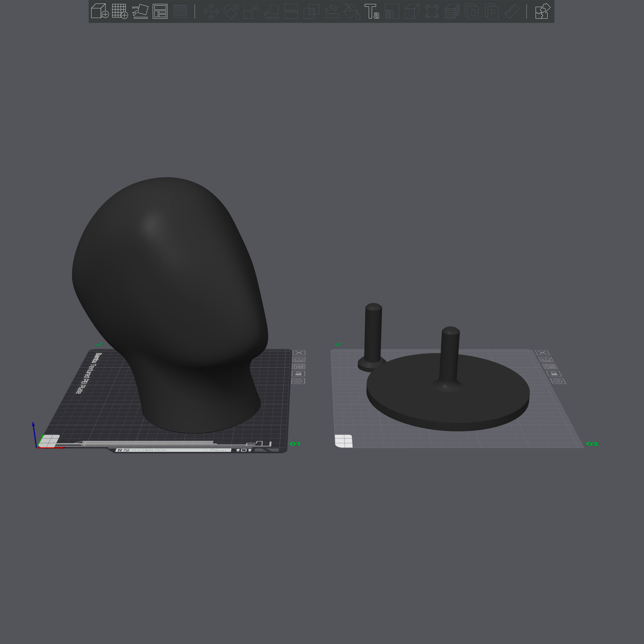Arrange objects on plate 02 icon

550,367
